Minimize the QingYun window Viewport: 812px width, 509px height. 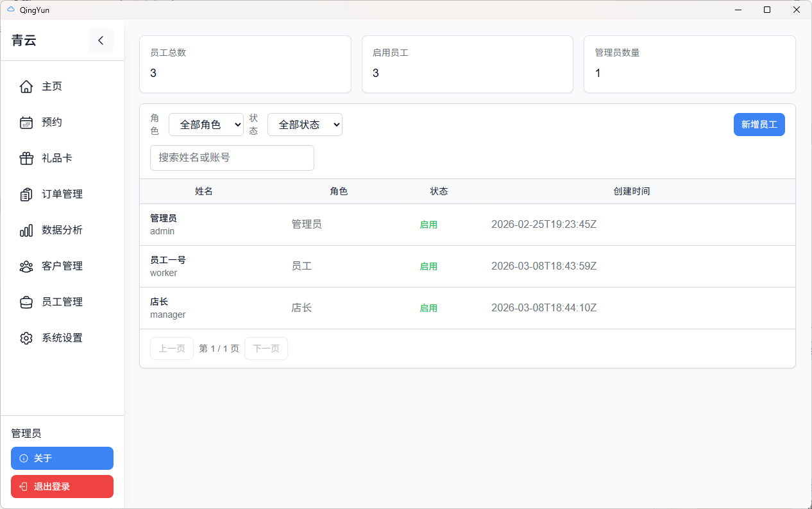pos(738,10)
